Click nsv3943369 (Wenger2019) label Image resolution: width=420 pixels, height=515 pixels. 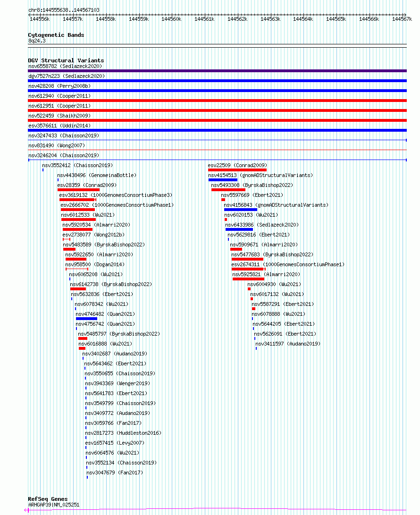tap(118, 383)
